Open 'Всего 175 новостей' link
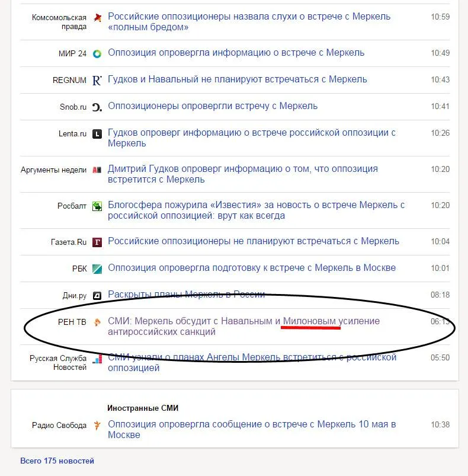 [57, 461]
